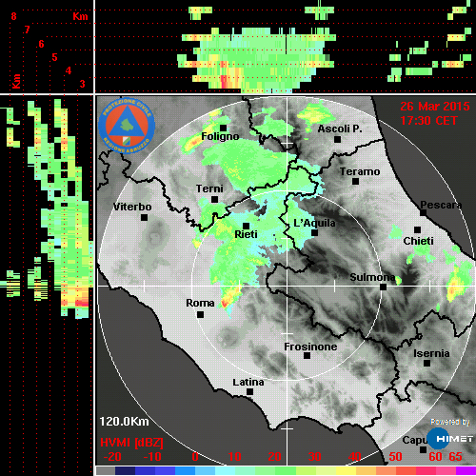Click the date text 26 Mar 2015

coord(435,107)
